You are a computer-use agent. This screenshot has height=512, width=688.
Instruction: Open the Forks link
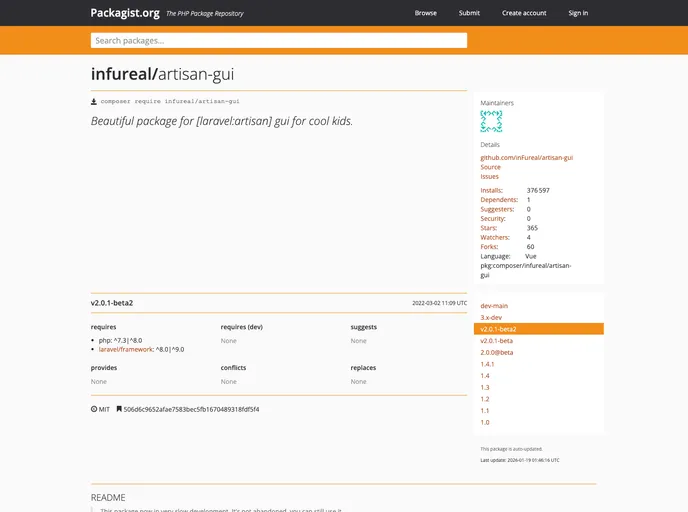(x=489, y=247)
